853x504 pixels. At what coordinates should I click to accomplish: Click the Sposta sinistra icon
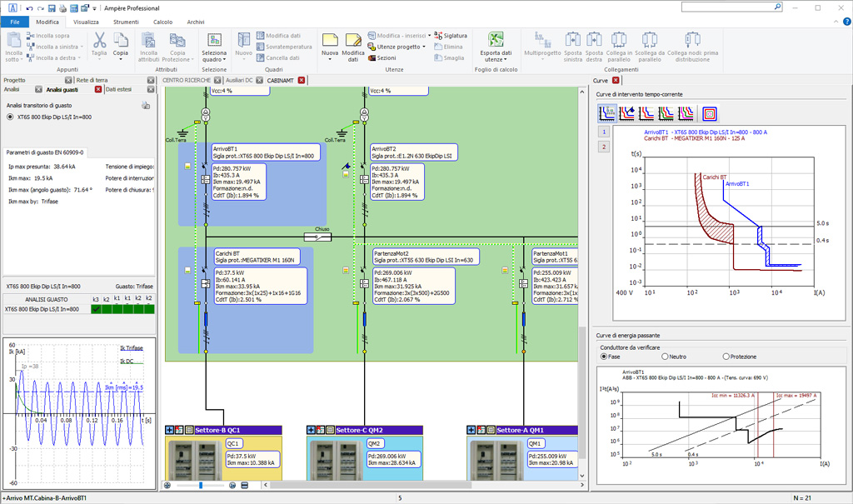(573, 40)
